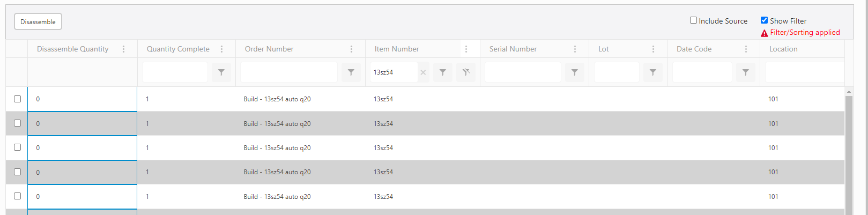Screen dimensions: 868x215
Task: Click filter icon for Order Number column
Action: coord(351,72)
